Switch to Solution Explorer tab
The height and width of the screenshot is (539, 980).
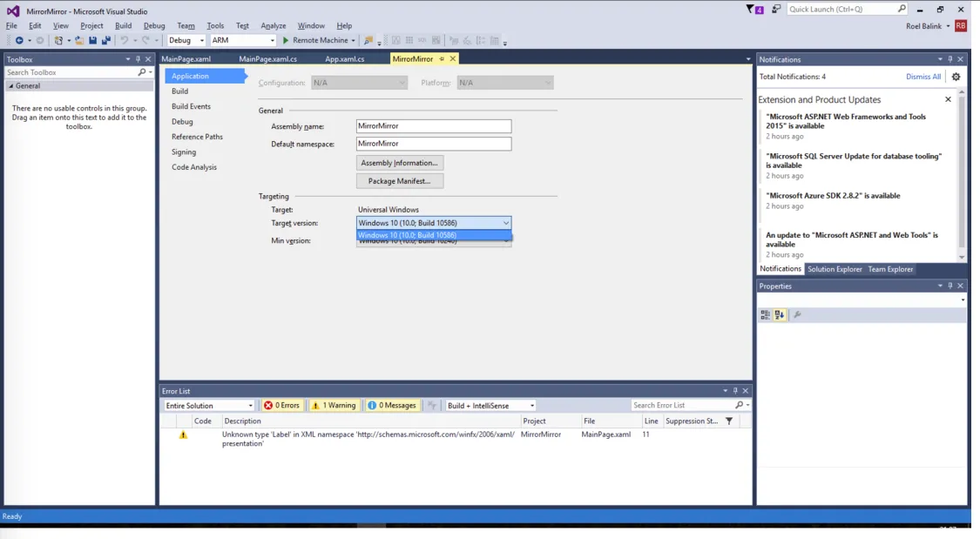coord(835,269)
